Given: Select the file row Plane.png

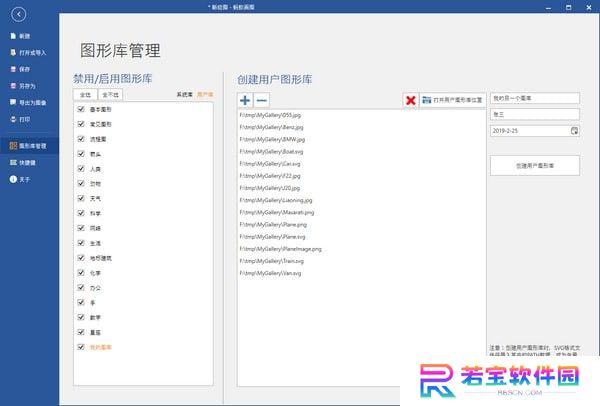Looking at the screenshot, I should pos(361,225).
